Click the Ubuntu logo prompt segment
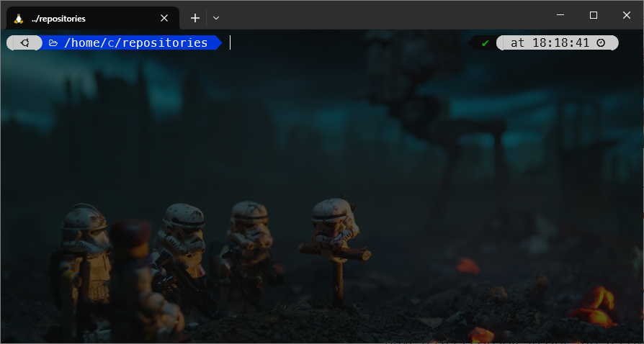The height and width of the screenshot is (344, 644). 24,42
